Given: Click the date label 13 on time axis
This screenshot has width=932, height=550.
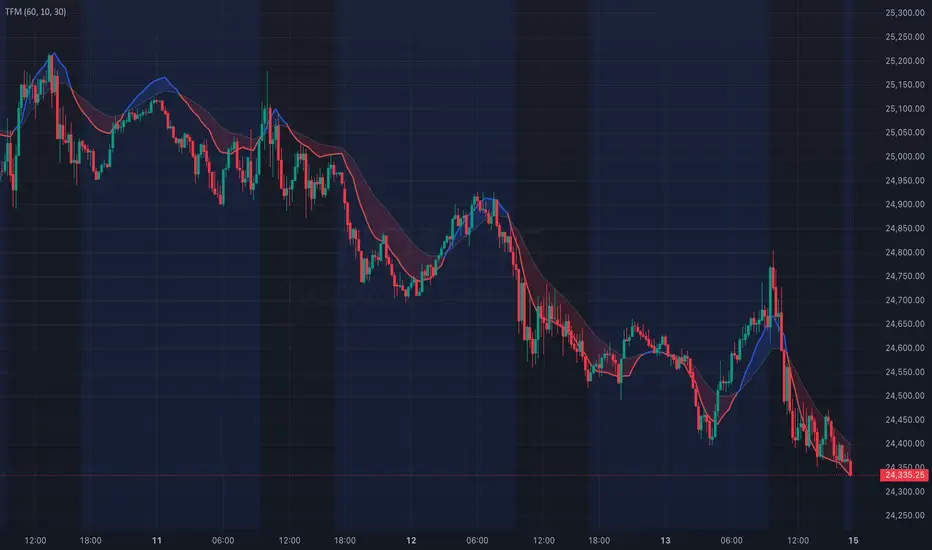Looking at the screenshot, I should pos(665,540).
